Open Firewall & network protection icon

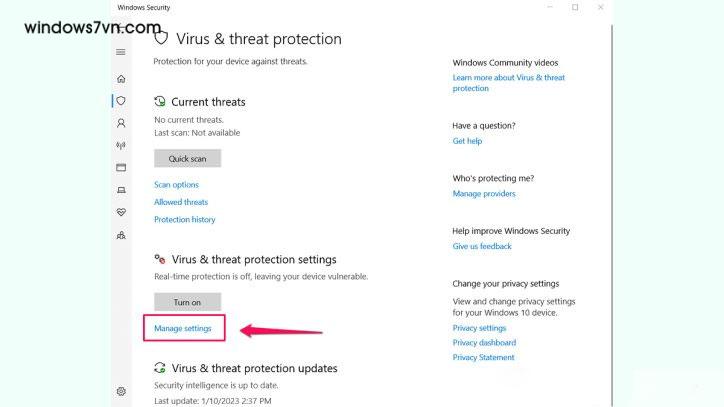[121, 145]
